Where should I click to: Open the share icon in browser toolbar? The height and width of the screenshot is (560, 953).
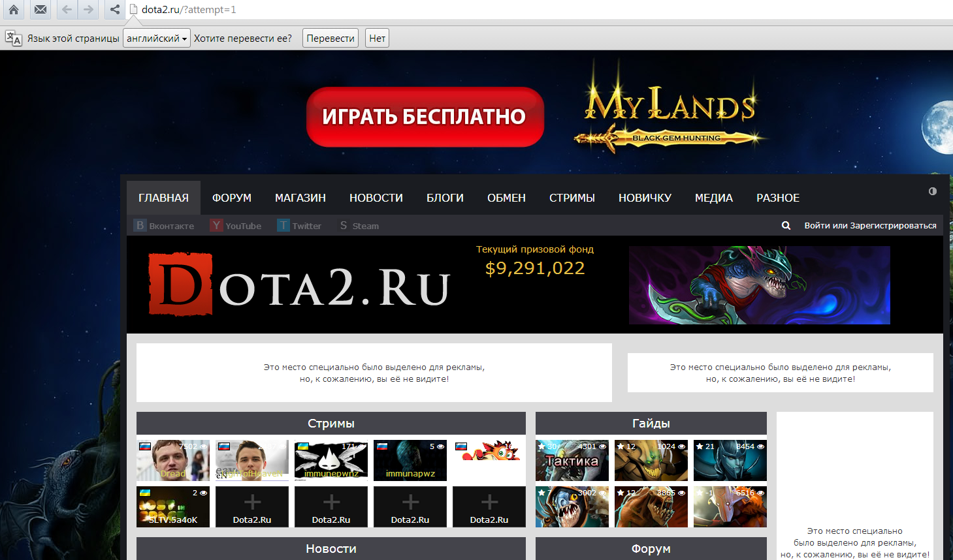tap(115, 10)
